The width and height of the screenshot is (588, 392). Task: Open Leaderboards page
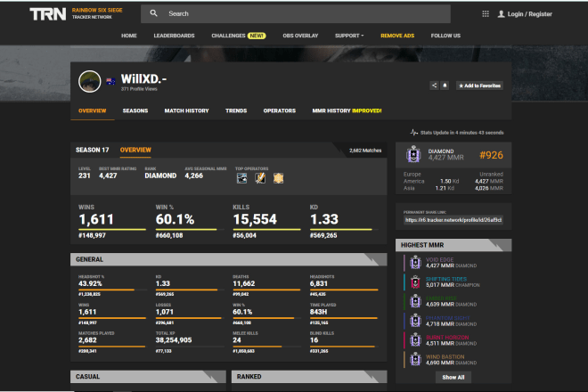click(x=174, y=36)
